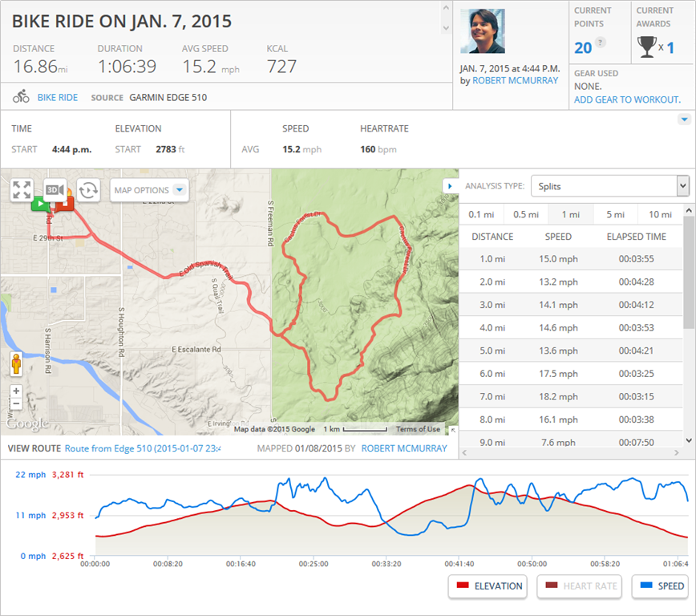This screenshot has width=696, height=616.
Task: Click the fullscreen map icon
Action: click(22, 190)
